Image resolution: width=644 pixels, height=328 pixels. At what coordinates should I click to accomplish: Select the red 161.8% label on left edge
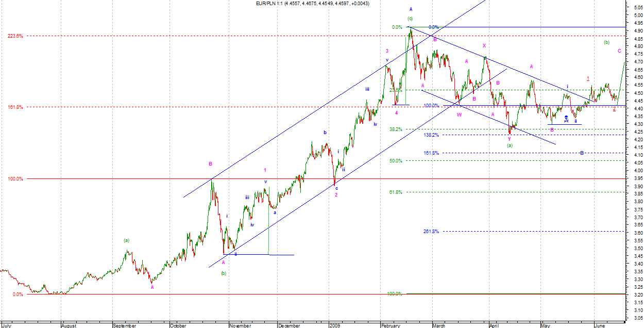[15, 107]
